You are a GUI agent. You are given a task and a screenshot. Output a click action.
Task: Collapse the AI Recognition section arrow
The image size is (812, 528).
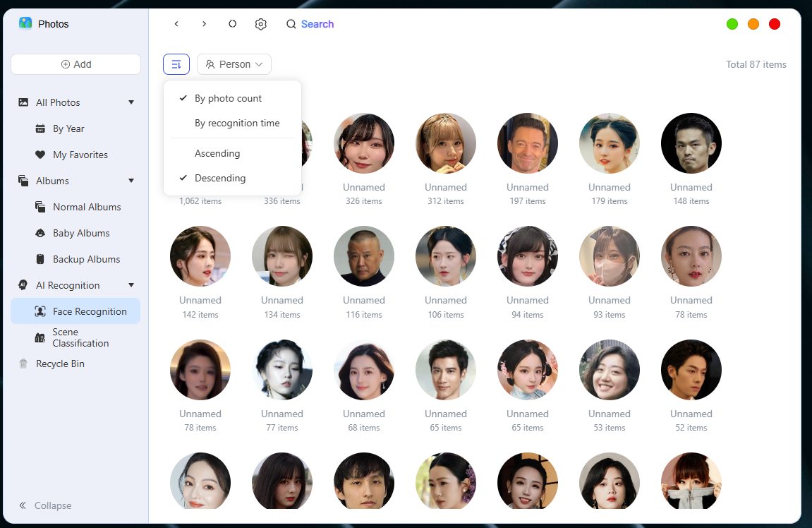(131, 285)
